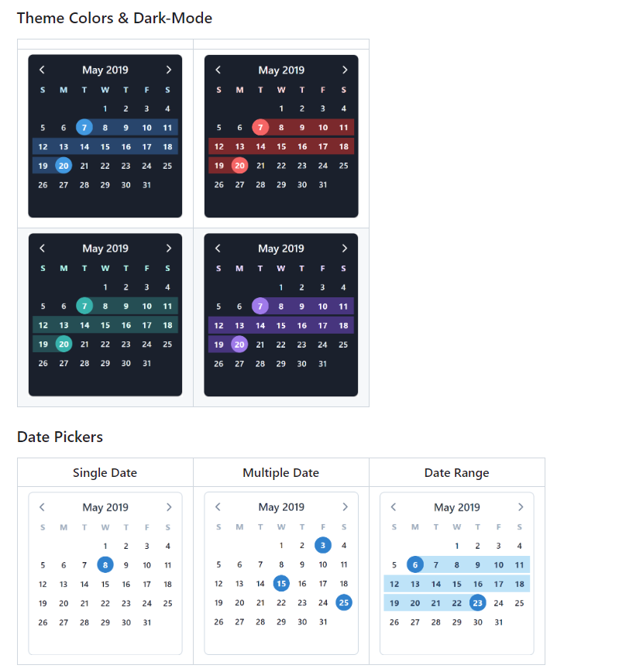Next month arrow in Multiple Date picker
This screenshot has height=672, width=619.
click(344, 507)
